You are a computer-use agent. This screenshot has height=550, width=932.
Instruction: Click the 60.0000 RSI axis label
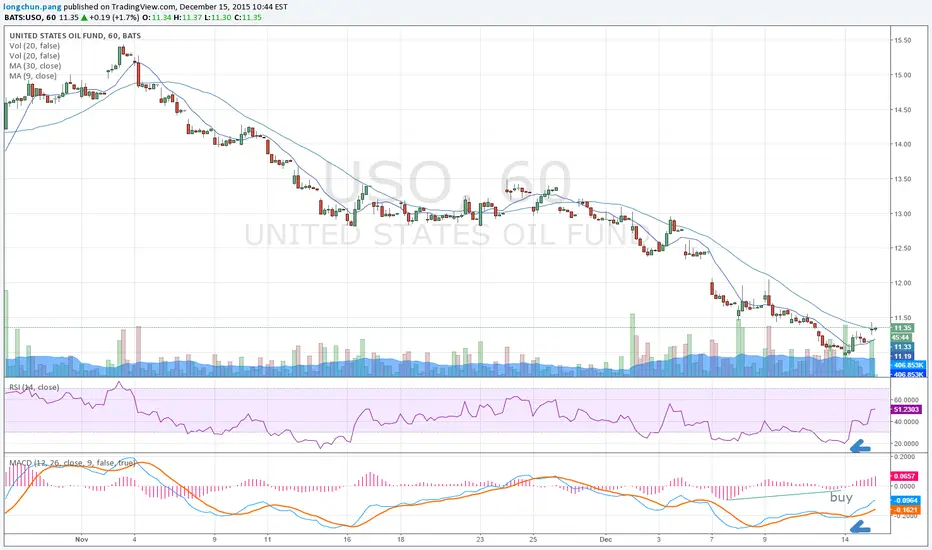click(x=906, y=400)
